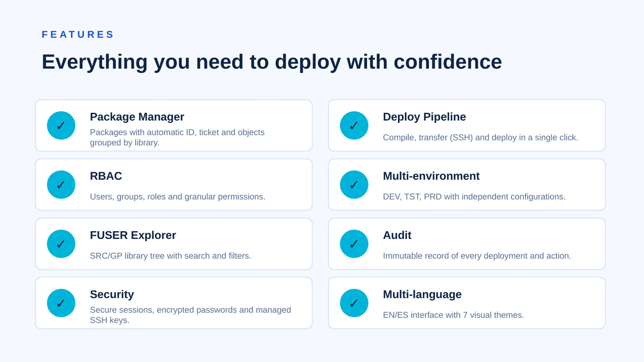Click the Audit heading
Image resolution: width=644 pixels, height=362 pixels.
pyautogui.click(x=397, y=235)
